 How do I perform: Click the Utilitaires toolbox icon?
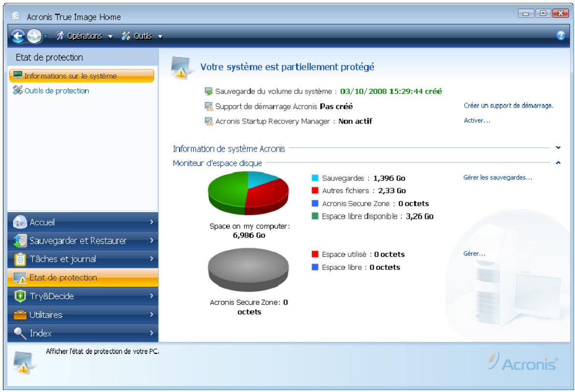(20, 315)
